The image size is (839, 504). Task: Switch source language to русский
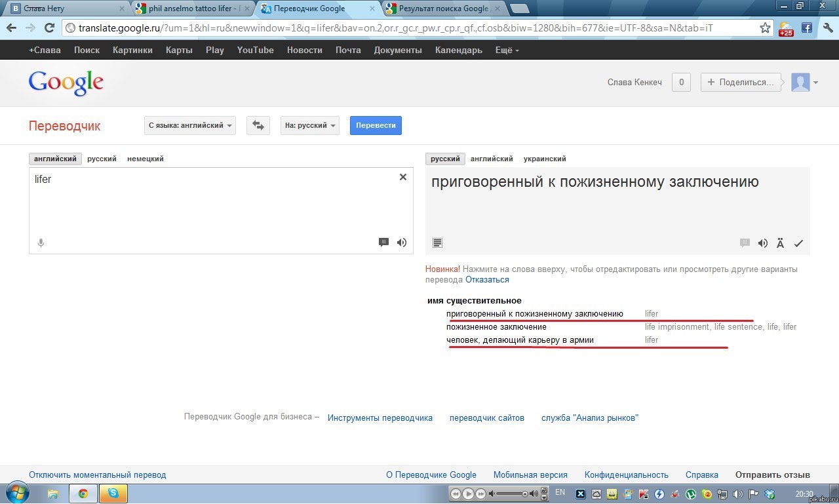click(102, 159)
